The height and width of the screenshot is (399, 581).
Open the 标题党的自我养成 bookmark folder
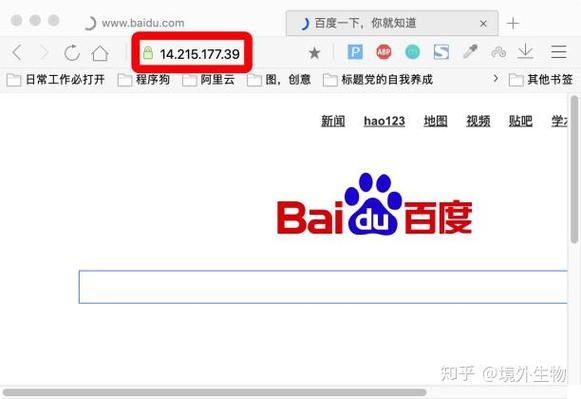378,79
